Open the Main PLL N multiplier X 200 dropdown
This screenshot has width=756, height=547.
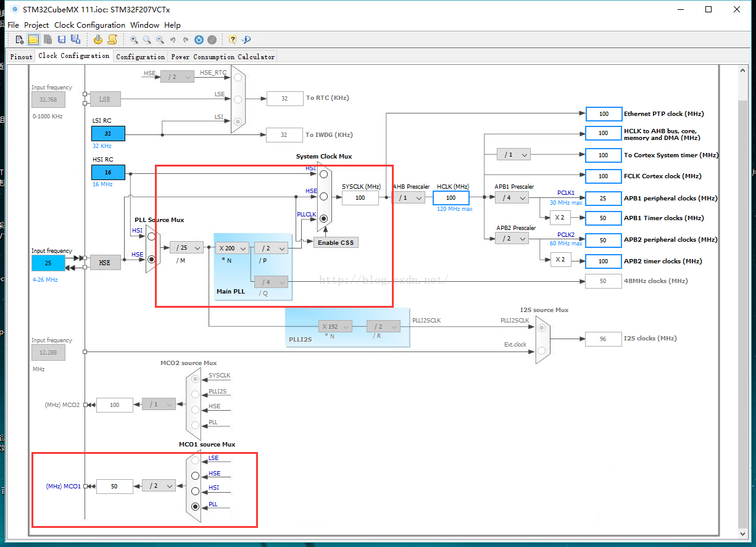click(x=232, y=248)
